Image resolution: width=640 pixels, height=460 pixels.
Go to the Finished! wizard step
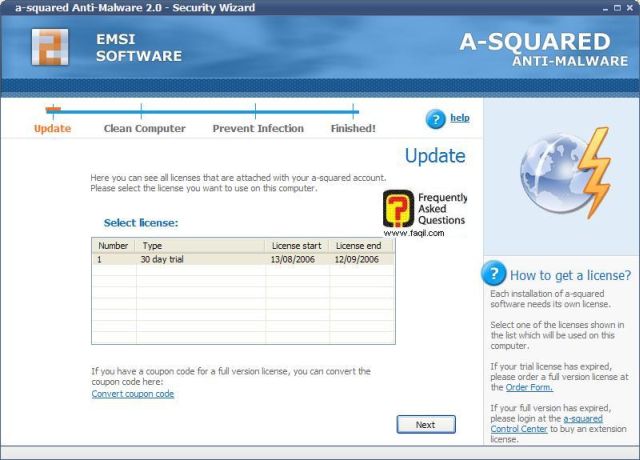tap(353, 128)
